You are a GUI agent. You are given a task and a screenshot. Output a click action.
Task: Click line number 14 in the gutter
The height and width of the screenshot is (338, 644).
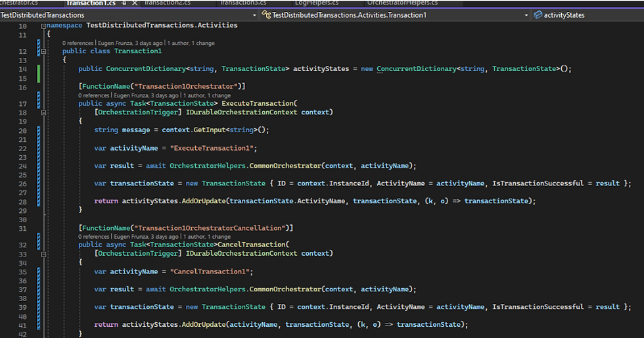[x=22, y=70]
